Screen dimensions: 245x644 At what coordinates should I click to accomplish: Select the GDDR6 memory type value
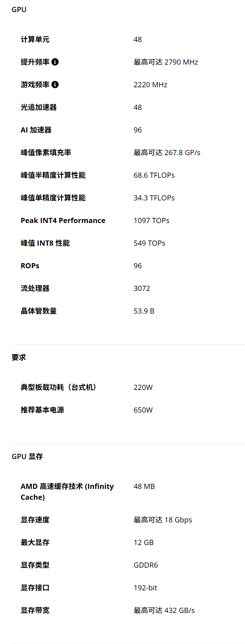coord(146,565)
